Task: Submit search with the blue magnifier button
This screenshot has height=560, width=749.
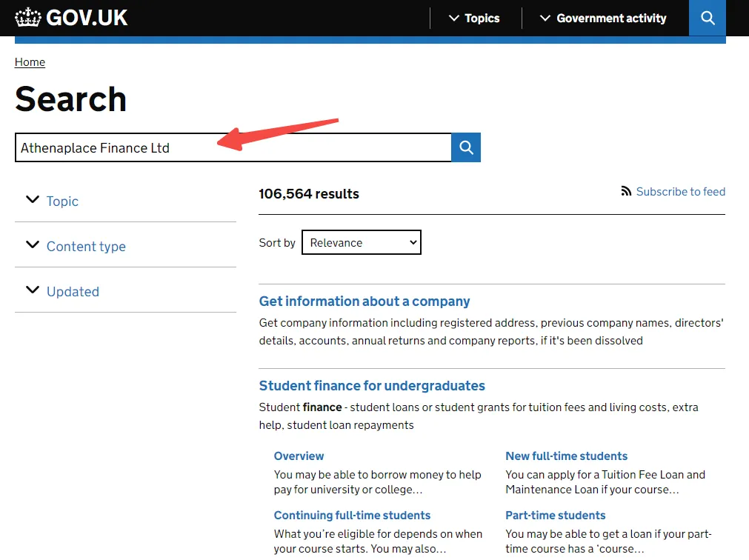Action: [466, 147]
